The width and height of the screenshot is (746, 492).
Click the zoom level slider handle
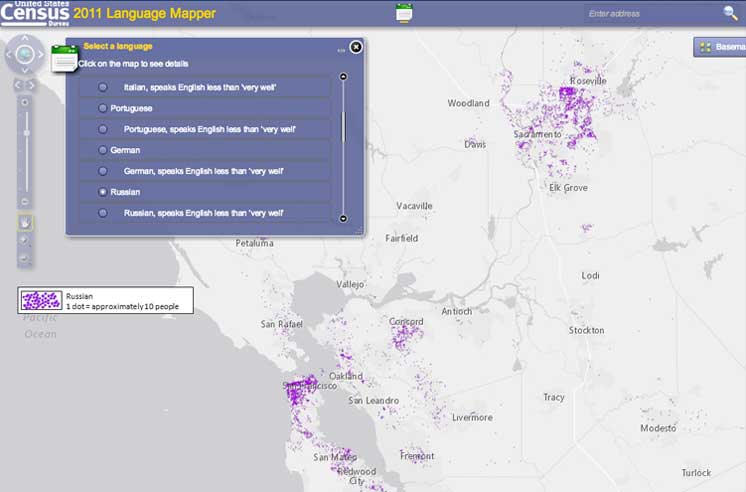click(x=27, y=133)
